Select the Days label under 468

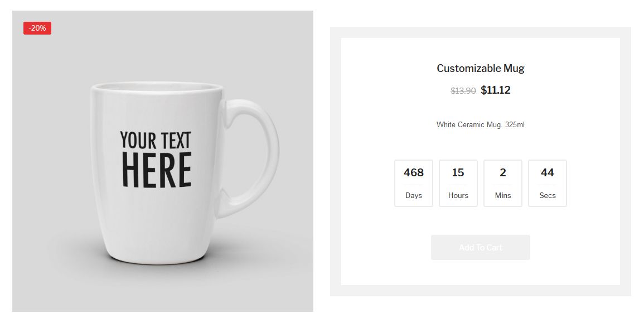point(413,195)
